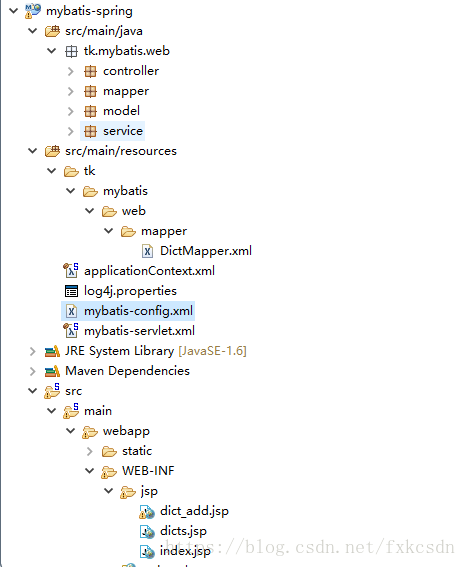Image resolution: width=466 pixels, height=567 pixels.
Task: Click the mybatis-servlet.xml Spring file icon
Action: pos(71,331)
